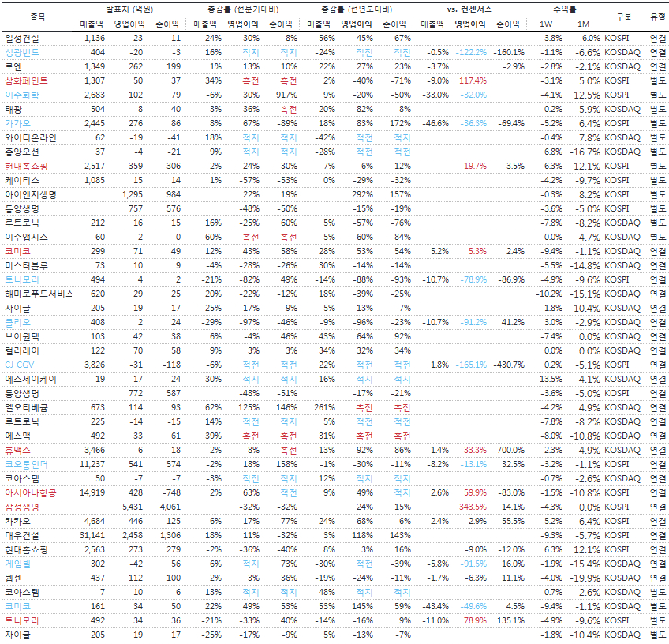Image resolution: width=669 pixels, height=644 pixels.
Task: Click the 구분 column header
Action: [x=623, y=17]
